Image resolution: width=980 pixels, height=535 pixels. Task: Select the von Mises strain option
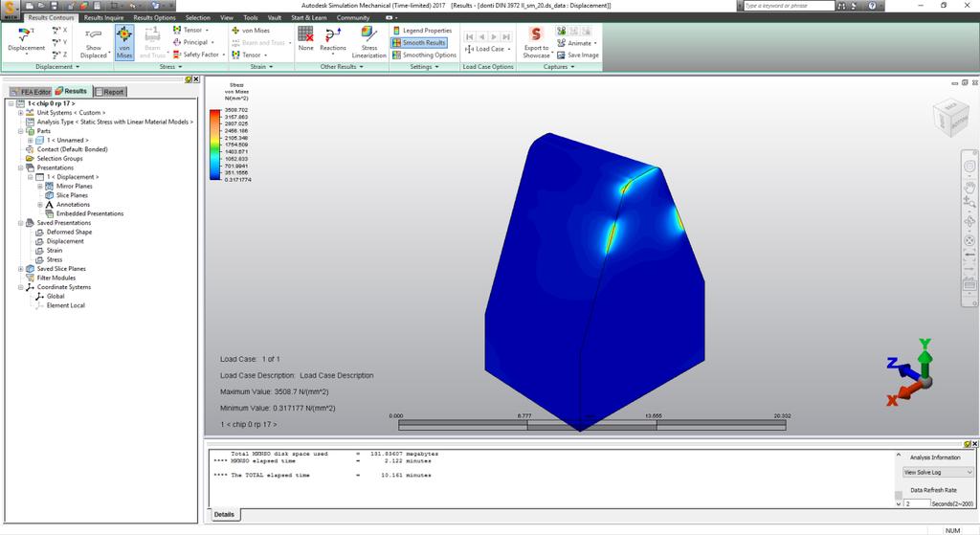click(x=251, y=30)
